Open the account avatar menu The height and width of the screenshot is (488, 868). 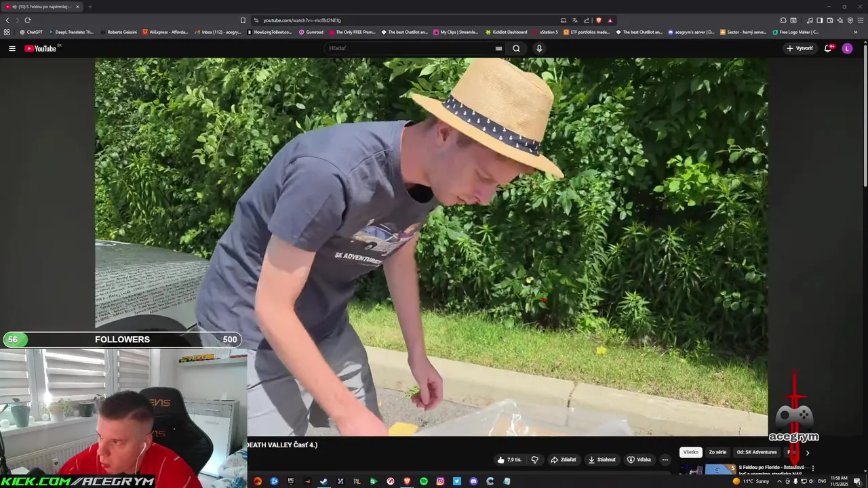(x=847, y=48)
